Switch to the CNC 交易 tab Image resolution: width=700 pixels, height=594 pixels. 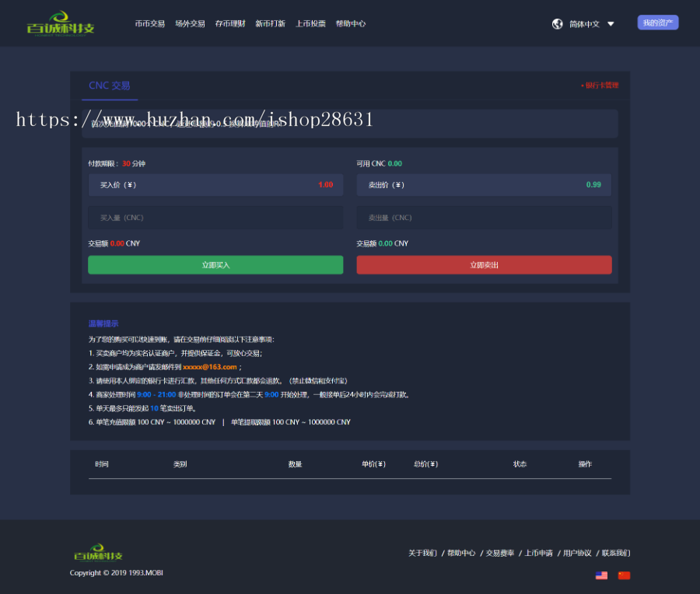coord(110,86)
